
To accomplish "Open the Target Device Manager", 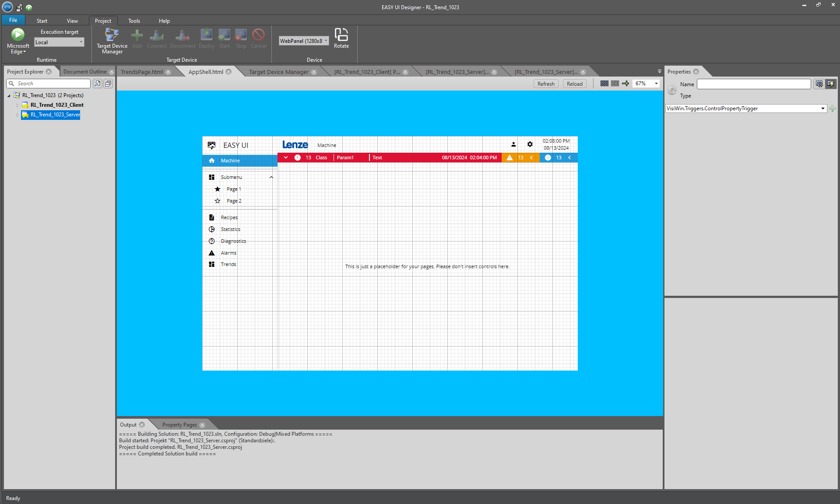I will [112, 40].
